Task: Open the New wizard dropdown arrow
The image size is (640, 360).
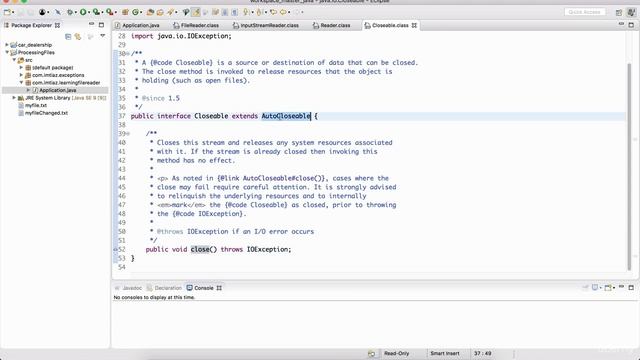Action: [13, 12]
